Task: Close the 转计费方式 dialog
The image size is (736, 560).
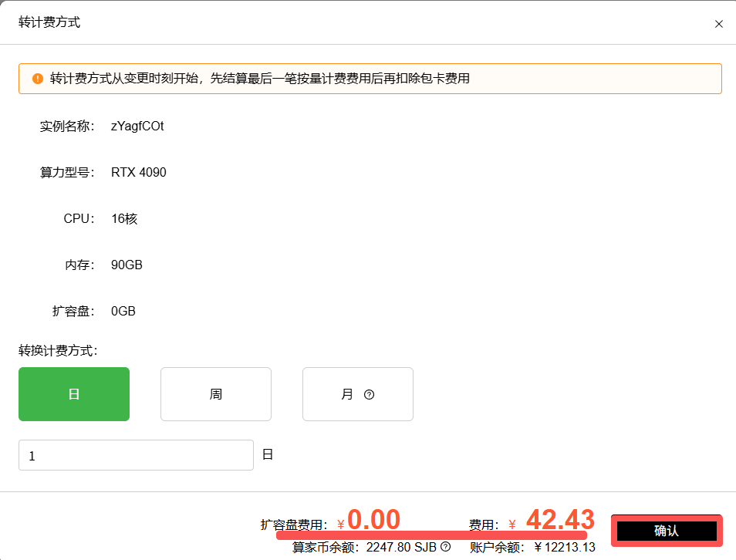Action: pos(718,24)
